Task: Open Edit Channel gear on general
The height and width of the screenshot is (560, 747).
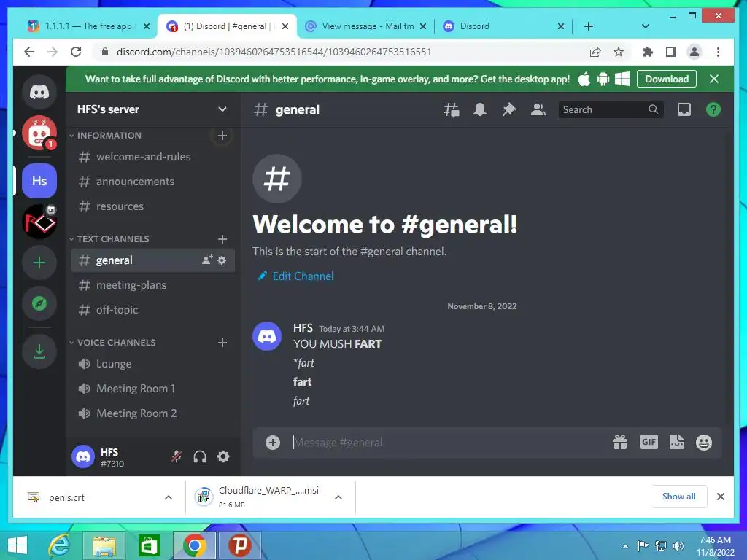Action: coord(222,260)
